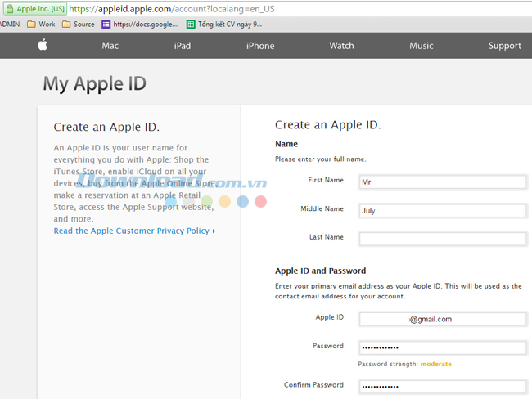The image size is (532, 399).
Task: Go to the Mac section
Action: [x=110, y=46]
